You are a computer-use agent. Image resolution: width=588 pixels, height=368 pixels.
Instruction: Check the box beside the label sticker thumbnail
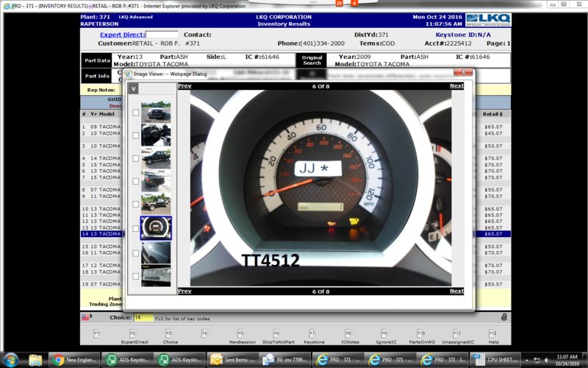(x=135, y=276)
